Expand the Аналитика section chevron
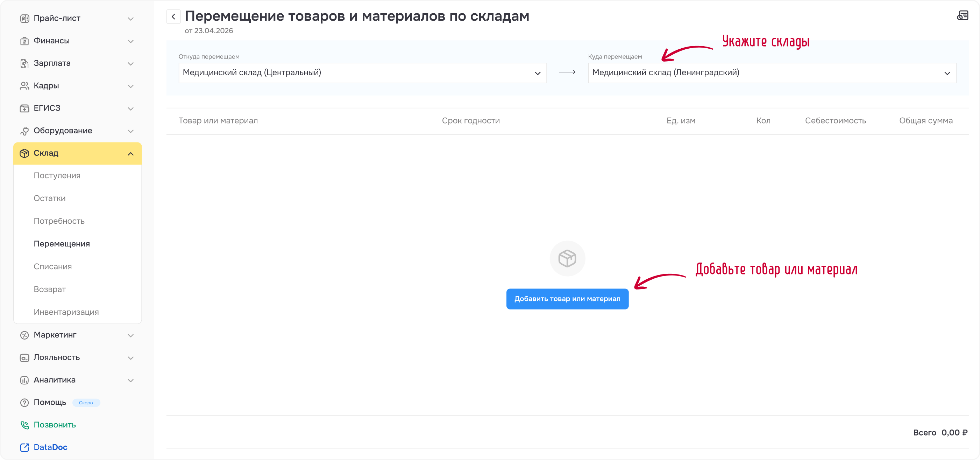Viewport: 980px width, 460px height. [x=130, y=381]
